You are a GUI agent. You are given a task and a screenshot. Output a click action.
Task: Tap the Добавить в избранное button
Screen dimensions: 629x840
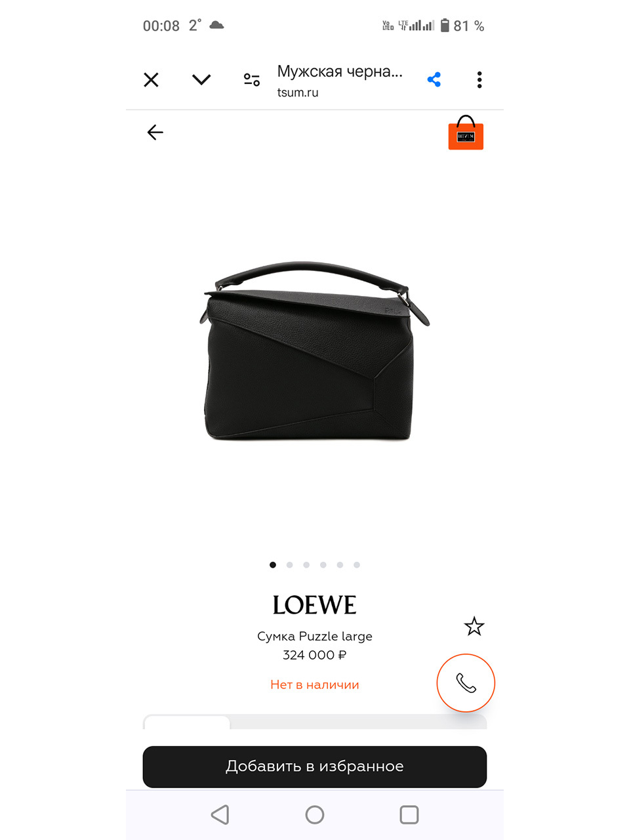tap(315, 766)
